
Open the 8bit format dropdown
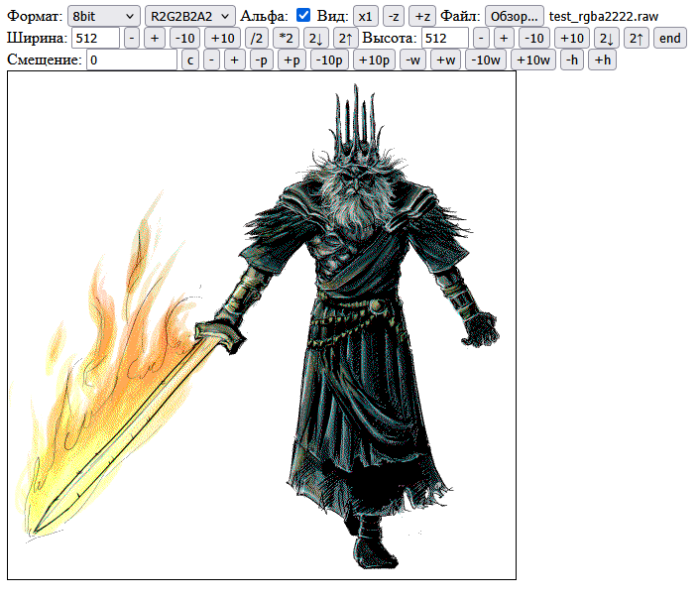click(x=104, y=17)
